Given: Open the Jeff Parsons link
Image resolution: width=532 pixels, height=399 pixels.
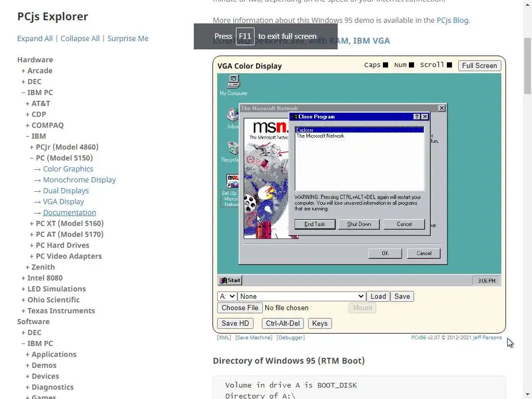Looking at the screenshot, I should click(487, 338).
